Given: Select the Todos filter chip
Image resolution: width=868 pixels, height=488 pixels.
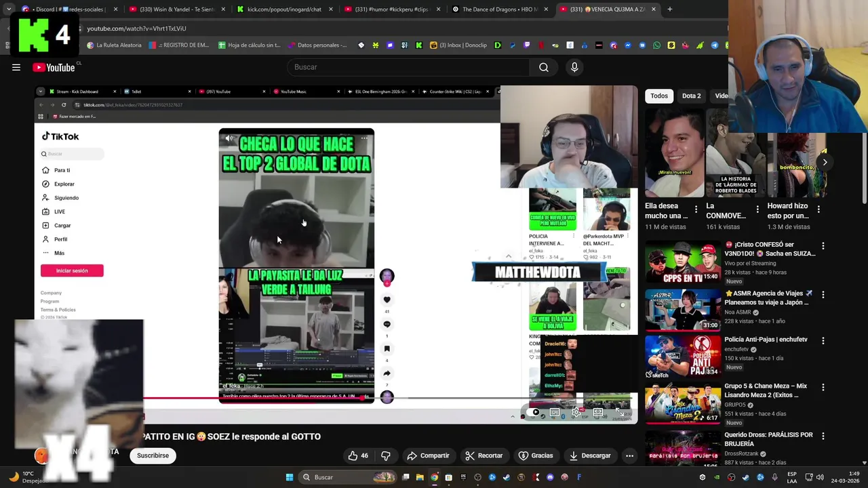Looking at the screenshot, I should pos(659,96).
